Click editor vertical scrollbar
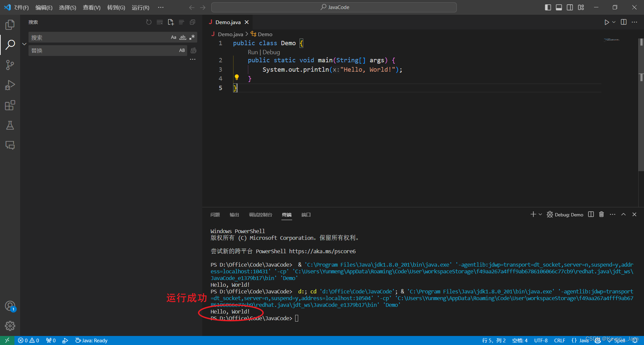644x345 pixels. pos(641,105)
